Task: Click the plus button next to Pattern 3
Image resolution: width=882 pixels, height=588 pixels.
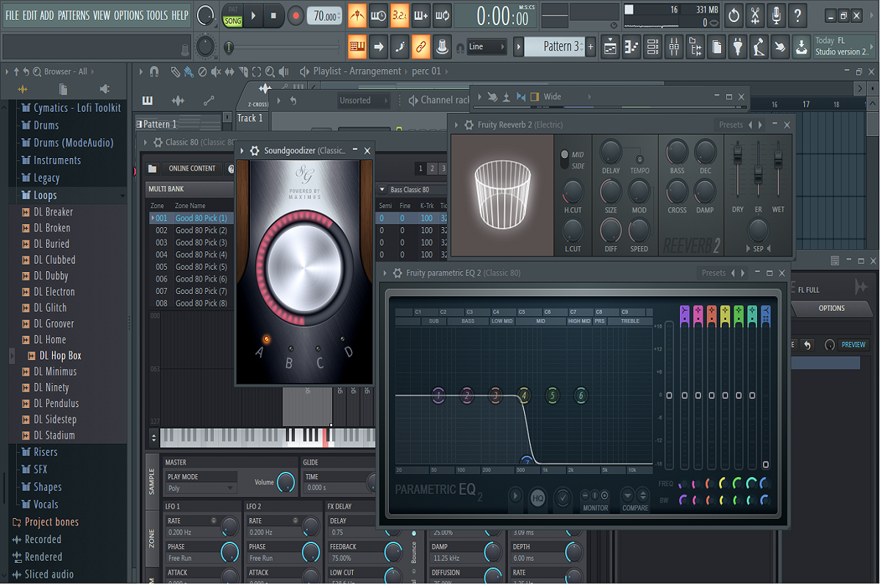Action: tap(590, 47)
